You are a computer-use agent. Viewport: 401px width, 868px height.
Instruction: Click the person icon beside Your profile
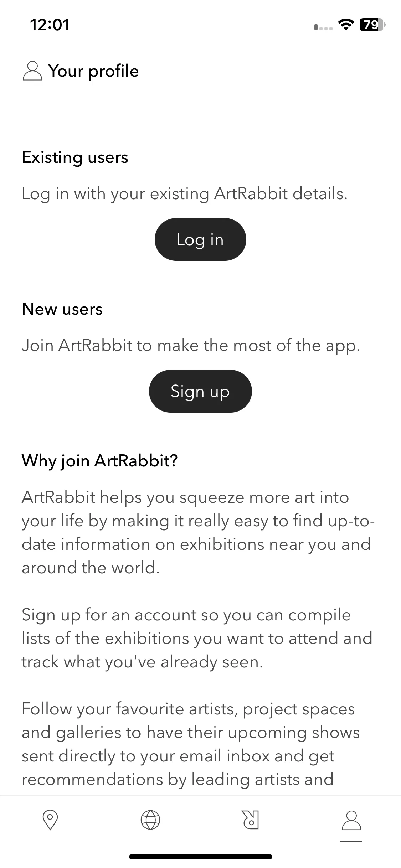pos(32,71)
